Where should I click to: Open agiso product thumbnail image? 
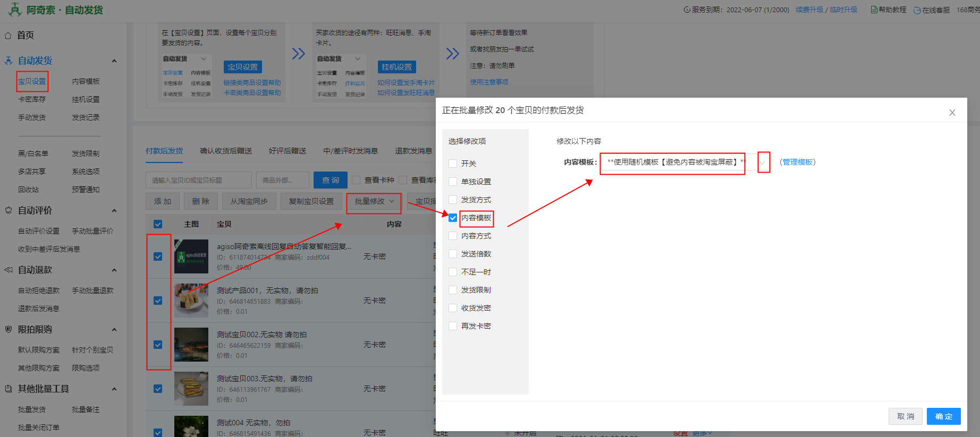191,256
